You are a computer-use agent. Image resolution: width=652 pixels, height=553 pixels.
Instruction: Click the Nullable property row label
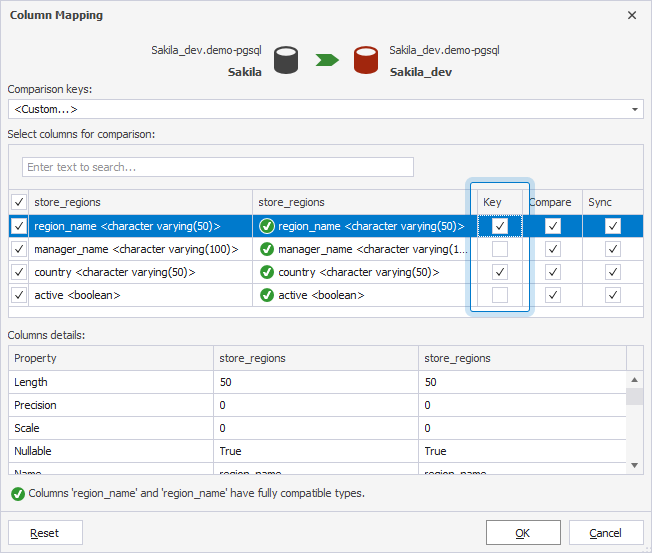[x=33, y=451]
